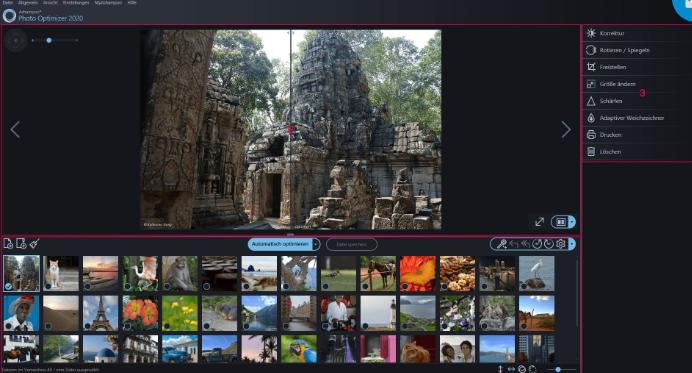Select the white egret bird thumbnail

click(x=537, y=274)
